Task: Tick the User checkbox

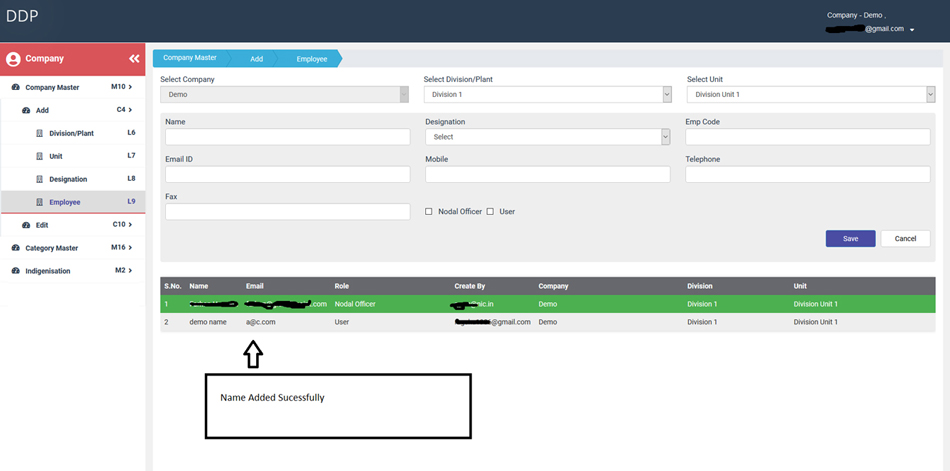Action: pos(490,212)
